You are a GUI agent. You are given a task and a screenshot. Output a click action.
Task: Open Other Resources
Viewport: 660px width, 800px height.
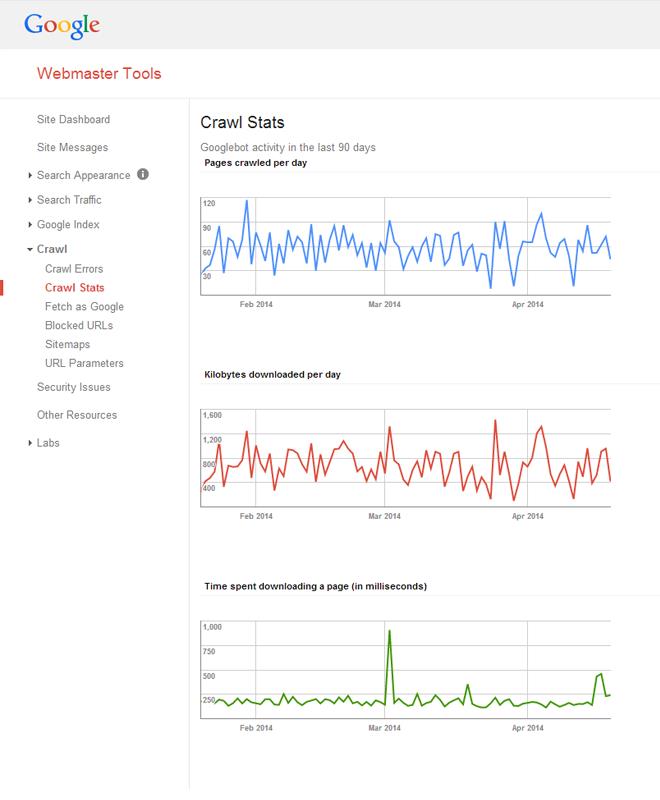[77, 415]
